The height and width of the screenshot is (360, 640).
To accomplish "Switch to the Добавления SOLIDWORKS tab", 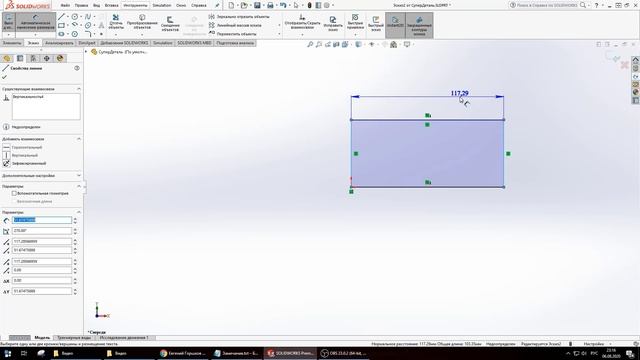I will (x=124, y=43).
